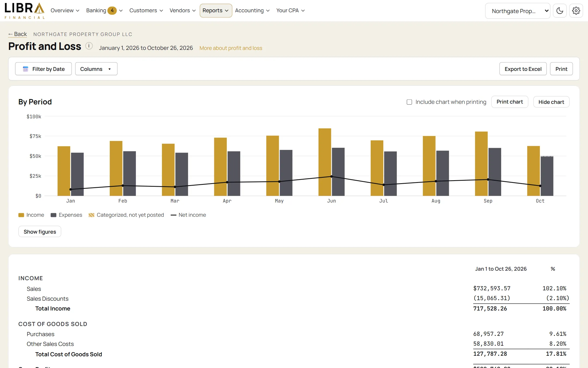
Task: Click the Sales amount $732,593.57
Action: 492,288
